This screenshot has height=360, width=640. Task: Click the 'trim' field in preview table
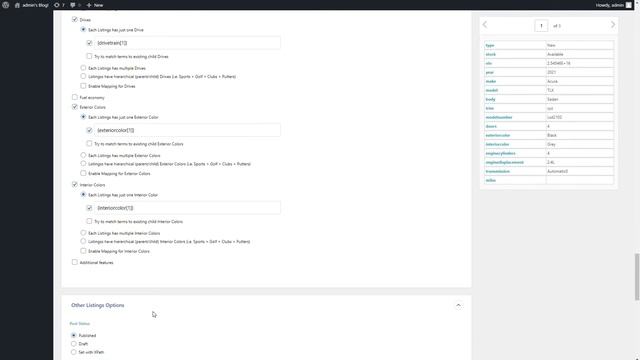pos(489,108)
